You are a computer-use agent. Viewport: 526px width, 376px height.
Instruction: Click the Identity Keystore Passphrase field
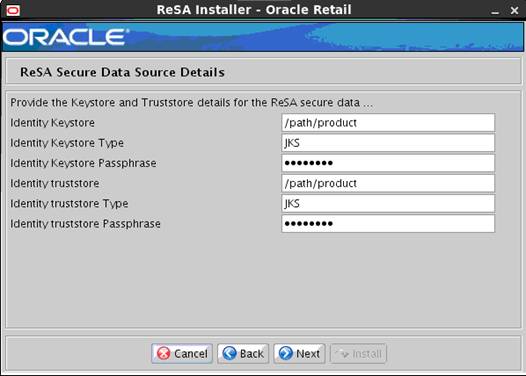pos(388,163)
